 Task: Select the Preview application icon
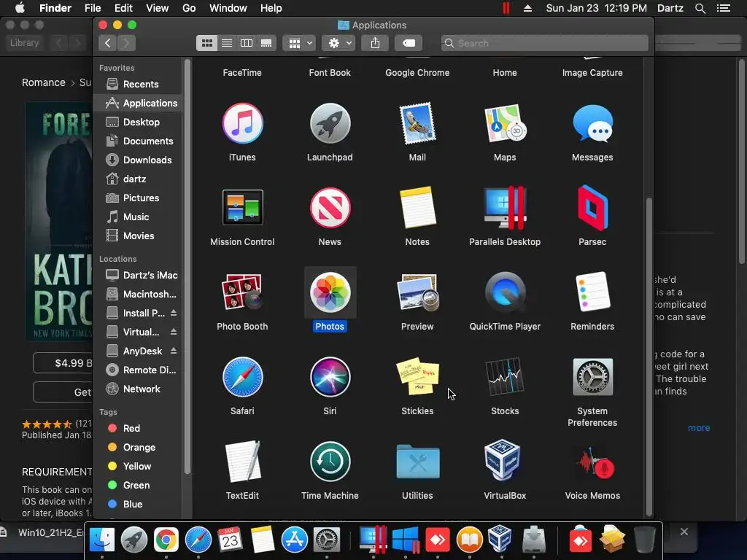click(417, 292)
